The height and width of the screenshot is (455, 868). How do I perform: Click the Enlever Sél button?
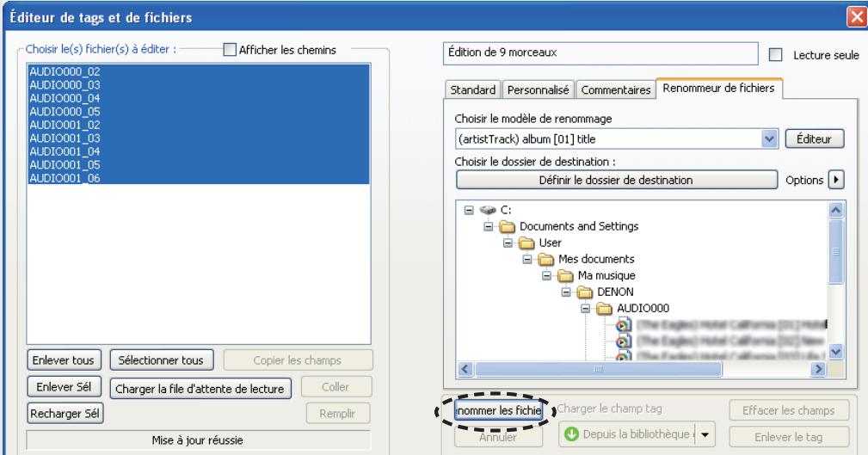64,387
